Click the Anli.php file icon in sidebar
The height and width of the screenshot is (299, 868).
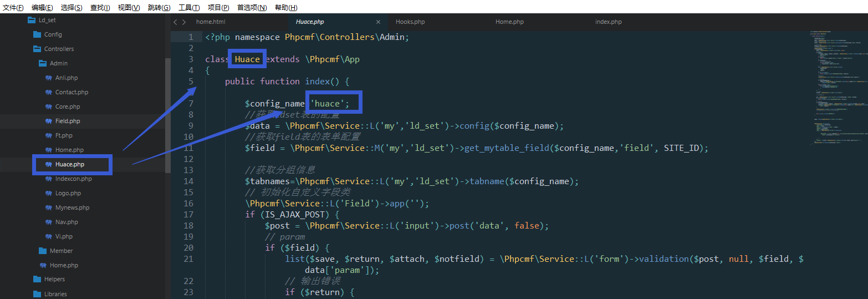(x=48, y=78)
